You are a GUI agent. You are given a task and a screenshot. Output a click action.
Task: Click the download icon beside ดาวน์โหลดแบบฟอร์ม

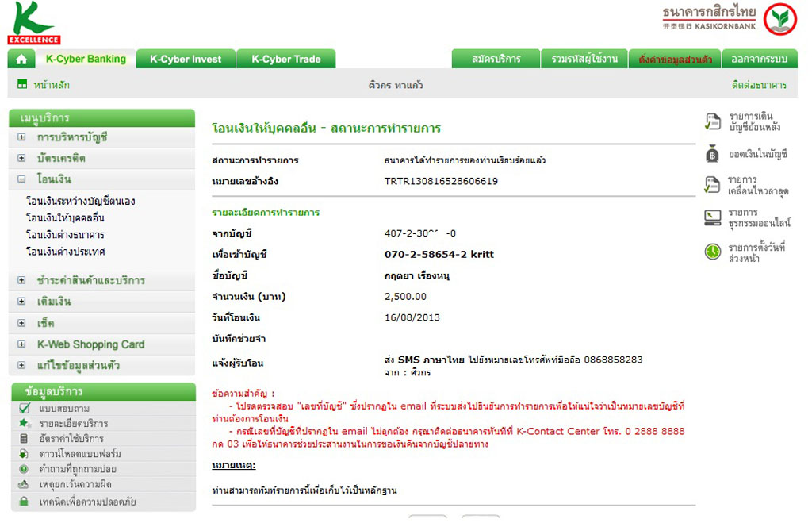pyautogui.click(x=24, y=453)
